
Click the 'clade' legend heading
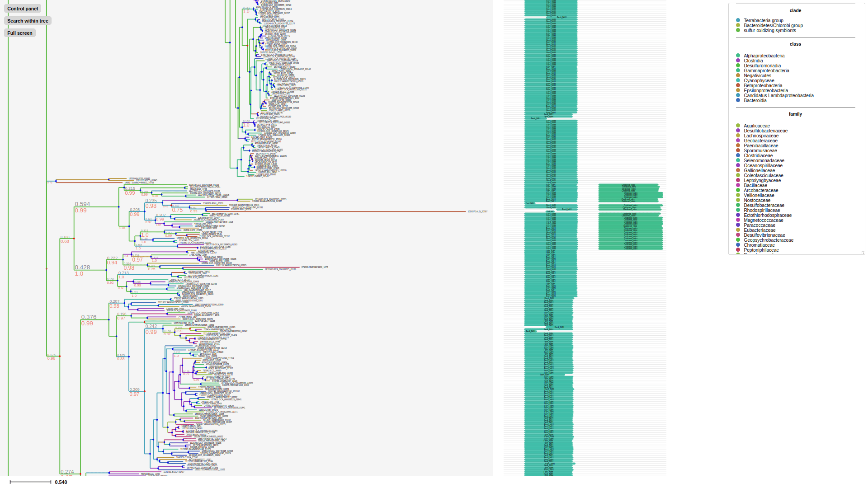[795, 10]
